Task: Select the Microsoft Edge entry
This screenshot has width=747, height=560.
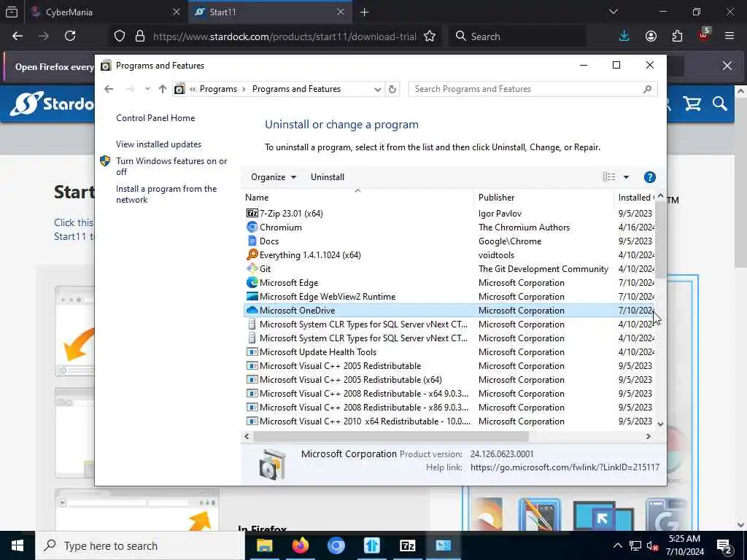Action: pos(448,282)
